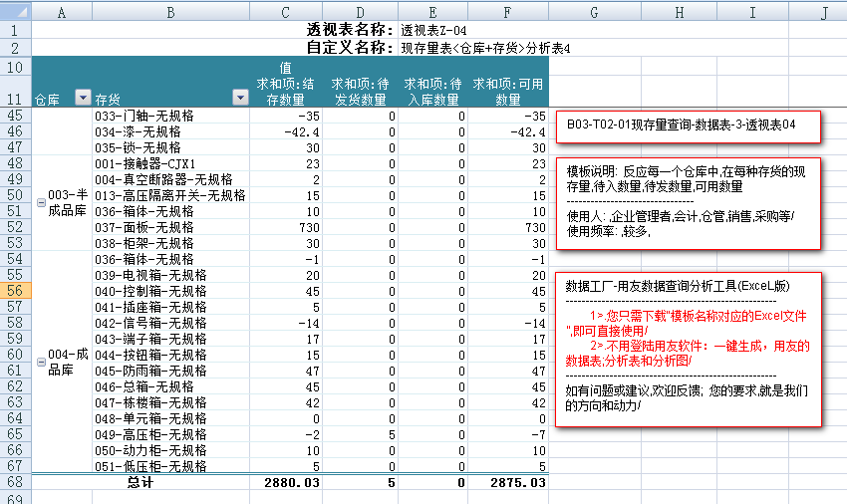Image resolution: width=847 pixels, height=504 pixels.
Task: Select row 68 header
Action: 16,482
